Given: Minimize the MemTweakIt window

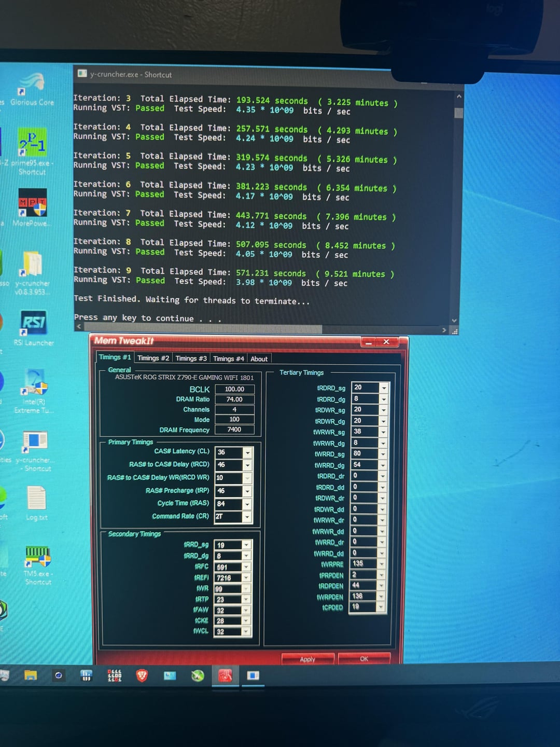Looking at the screenshot, I should pyautogui.click(x=368, y=342).
